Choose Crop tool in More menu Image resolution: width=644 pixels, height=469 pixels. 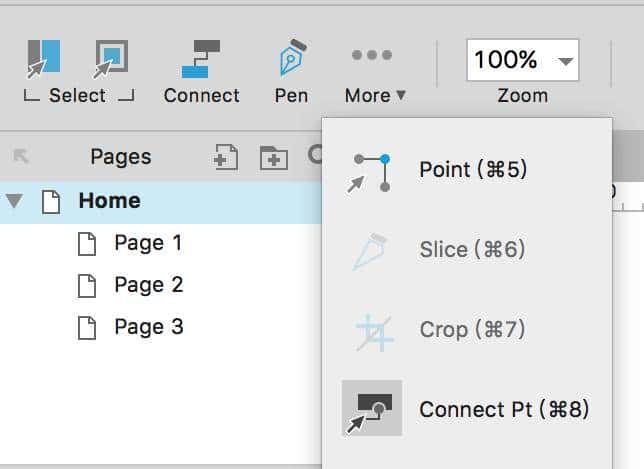click(472, 329)
